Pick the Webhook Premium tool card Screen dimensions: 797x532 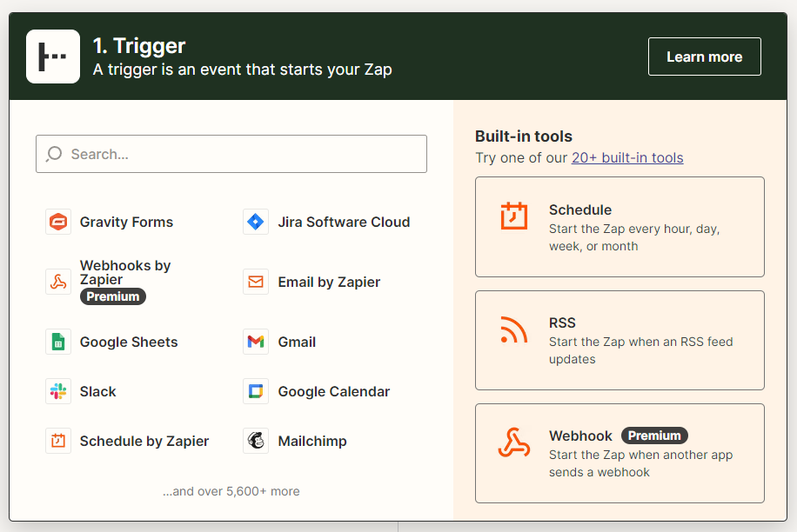click(x=620, y=453)
